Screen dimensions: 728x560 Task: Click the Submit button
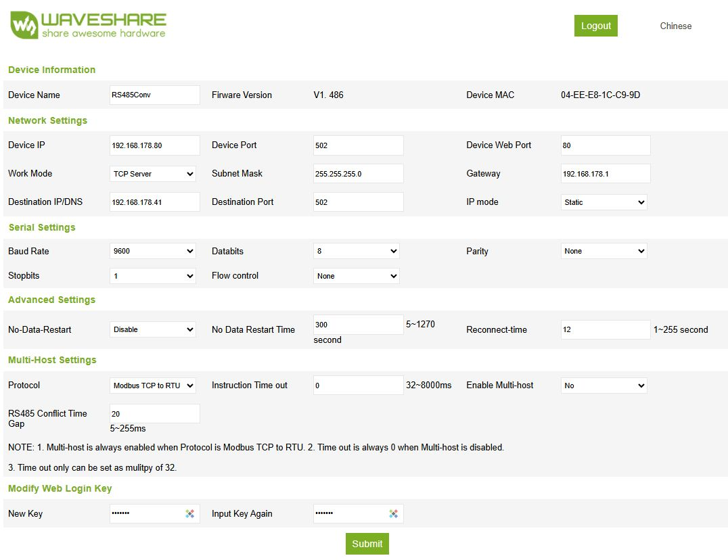[x=367, y=543]
